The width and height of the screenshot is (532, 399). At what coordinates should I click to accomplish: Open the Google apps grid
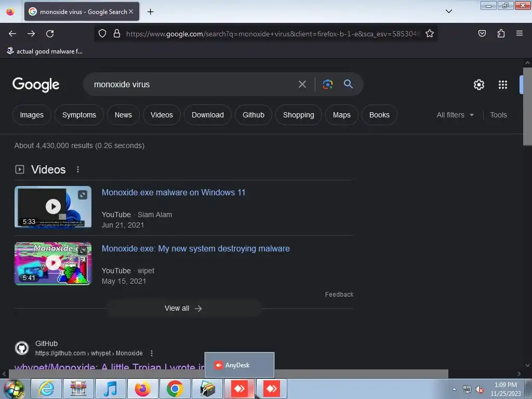tap(503, 85)
